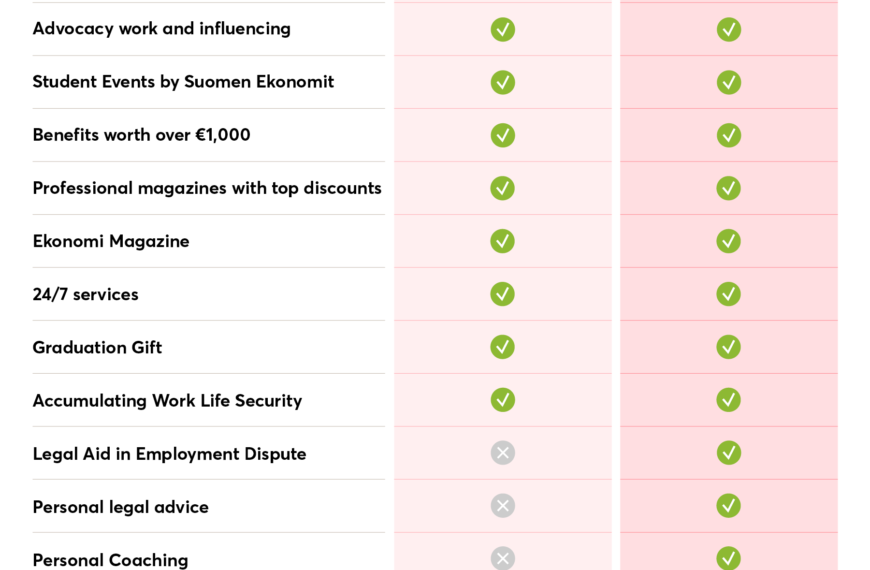Click second-column checkmark for Accumulating Work Life Security
Image resolution: width=870 pixels, height=570 pixels.
pos(729,400)
